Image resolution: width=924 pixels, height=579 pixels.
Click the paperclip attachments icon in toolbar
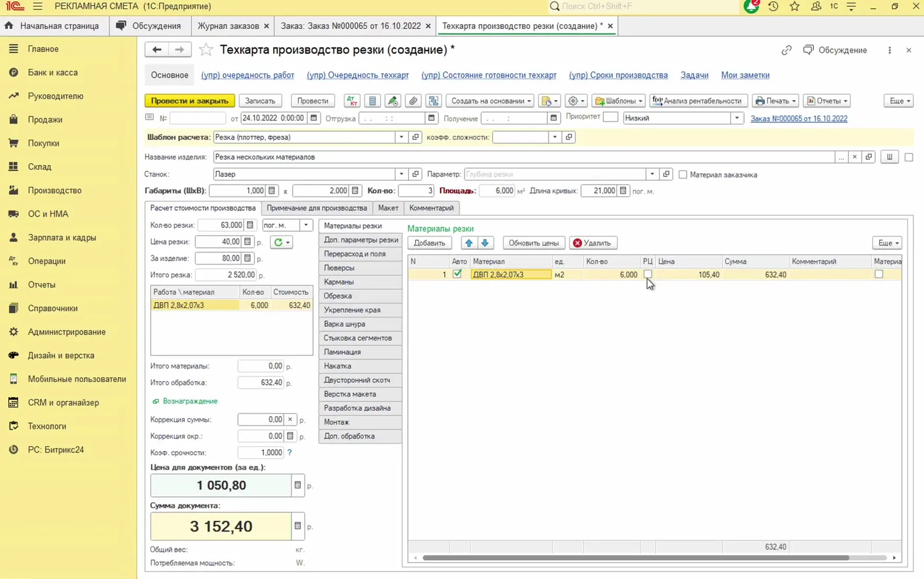(x=413, y=101)
